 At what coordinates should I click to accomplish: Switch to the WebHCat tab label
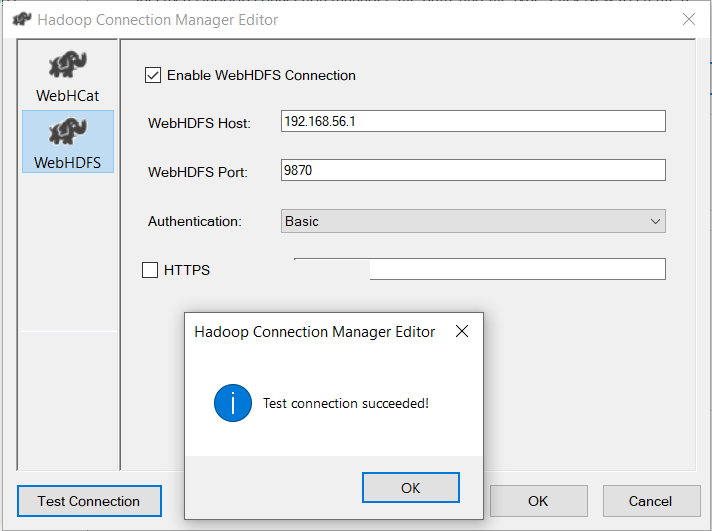click(x=67, y=97)
